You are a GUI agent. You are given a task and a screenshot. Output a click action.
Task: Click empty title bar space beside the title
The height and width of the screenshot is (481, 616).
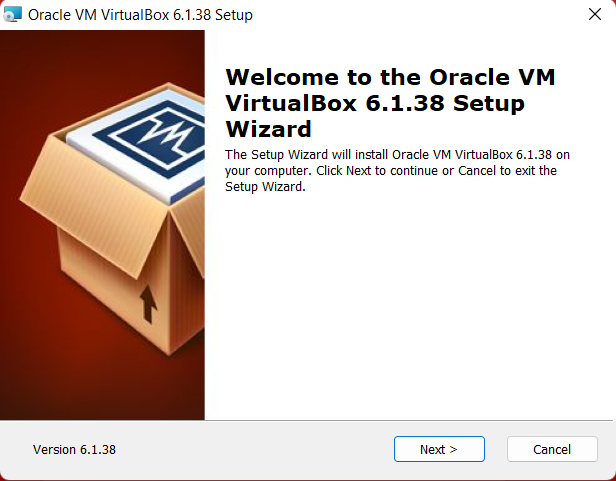click(x=416, y=15)
